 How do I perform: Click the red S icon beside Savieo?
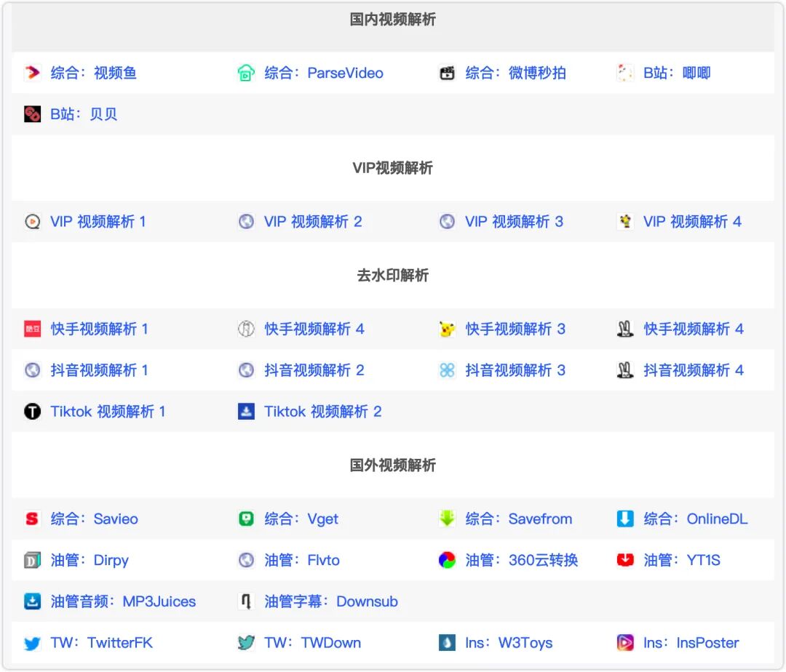(33, 519)
